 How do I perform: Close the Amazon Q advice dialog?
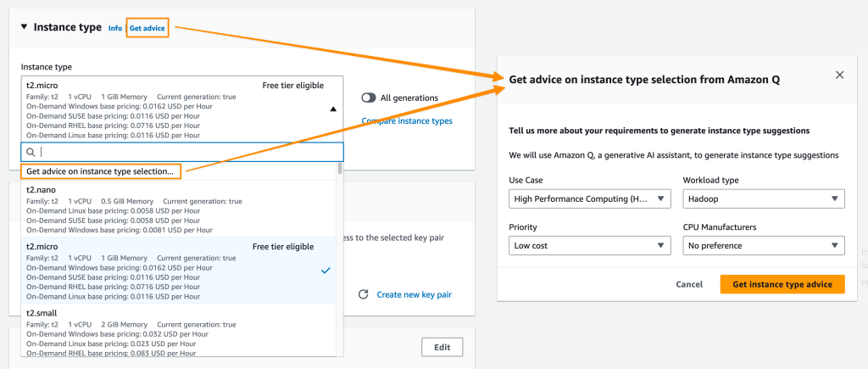tap(839, 75)
